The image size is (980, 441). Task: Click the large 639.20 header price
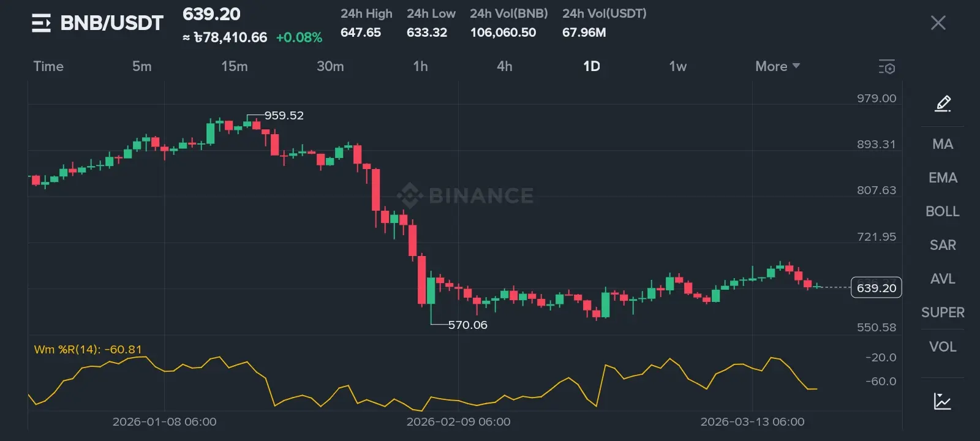(x=211, y=14)
